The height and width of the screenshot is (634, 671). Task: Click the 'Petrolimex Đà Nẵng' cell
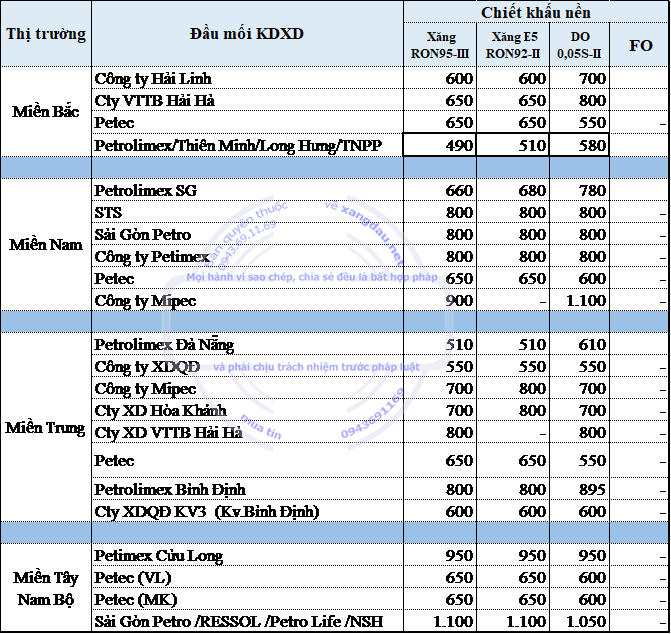(x=247, y=344)
